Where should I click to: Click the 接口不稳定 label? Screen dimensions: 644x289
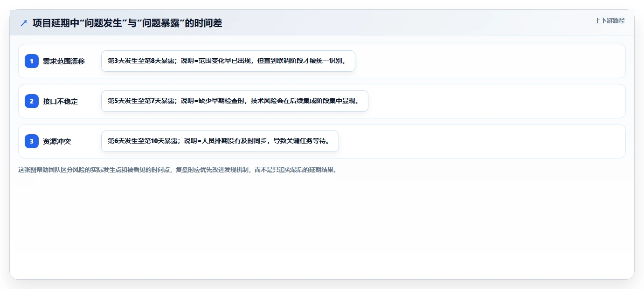[x=61, y=101]
